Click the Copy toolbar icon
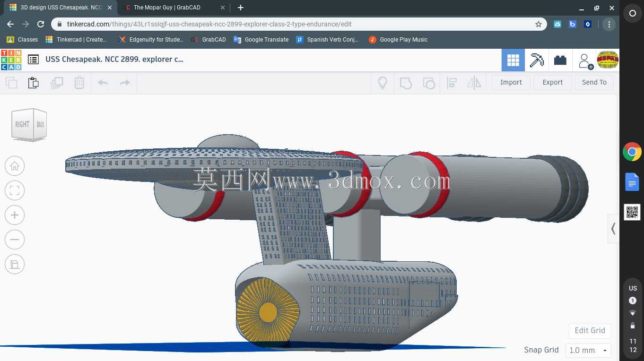The height and width of the screenshot is (361, 644). 11,83
